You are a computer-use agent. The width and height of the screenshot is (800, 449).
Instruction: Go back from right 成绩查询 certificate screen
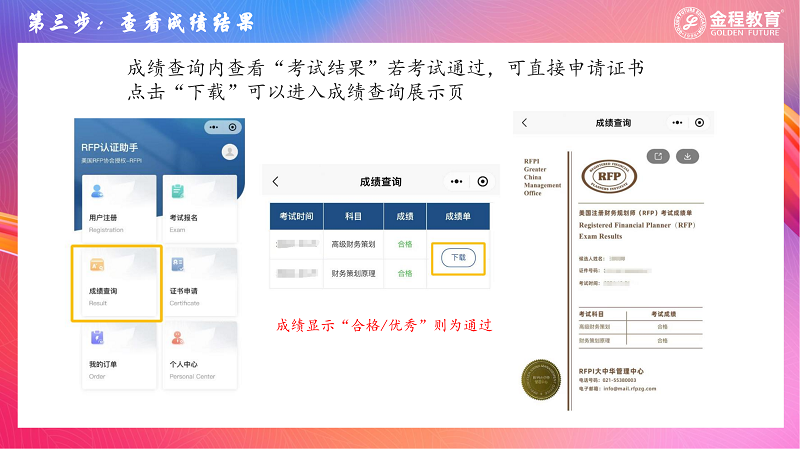pyautogui.click(x=524, y=122)
